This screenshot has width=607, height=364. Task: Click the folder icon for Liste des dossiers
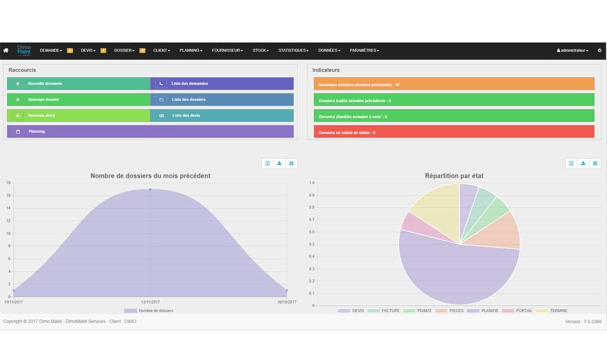(161, 100)
